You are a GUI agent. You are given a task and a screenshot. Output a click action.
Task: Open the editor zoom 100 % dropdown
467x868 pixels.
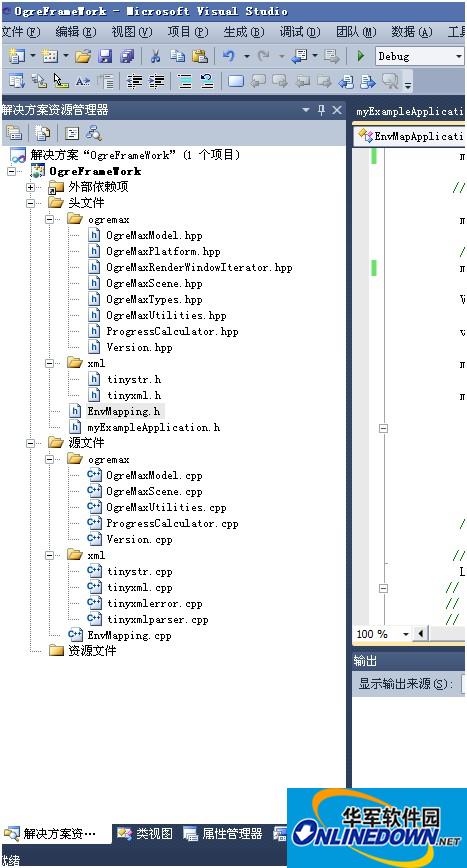point(406,634)
